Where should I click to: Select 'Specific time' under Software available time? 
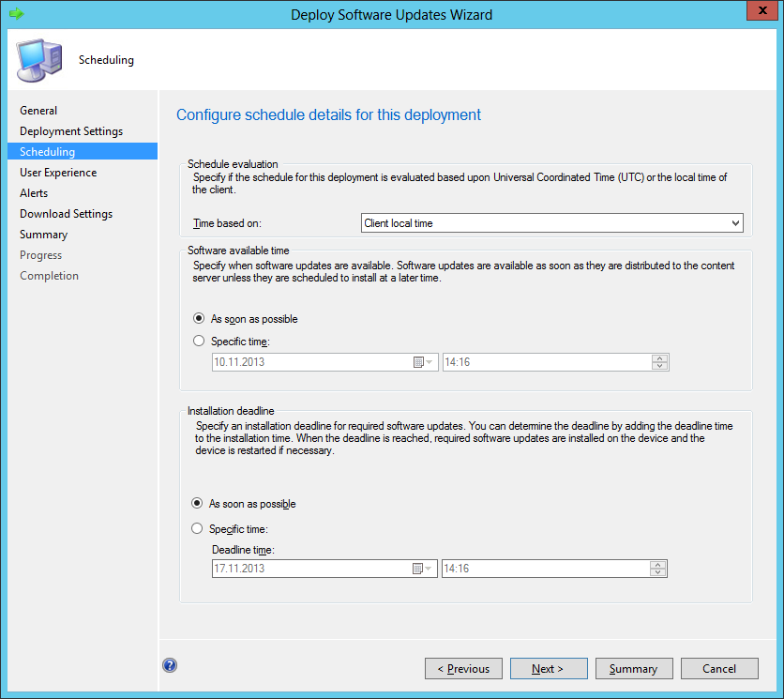pos(199,342)
